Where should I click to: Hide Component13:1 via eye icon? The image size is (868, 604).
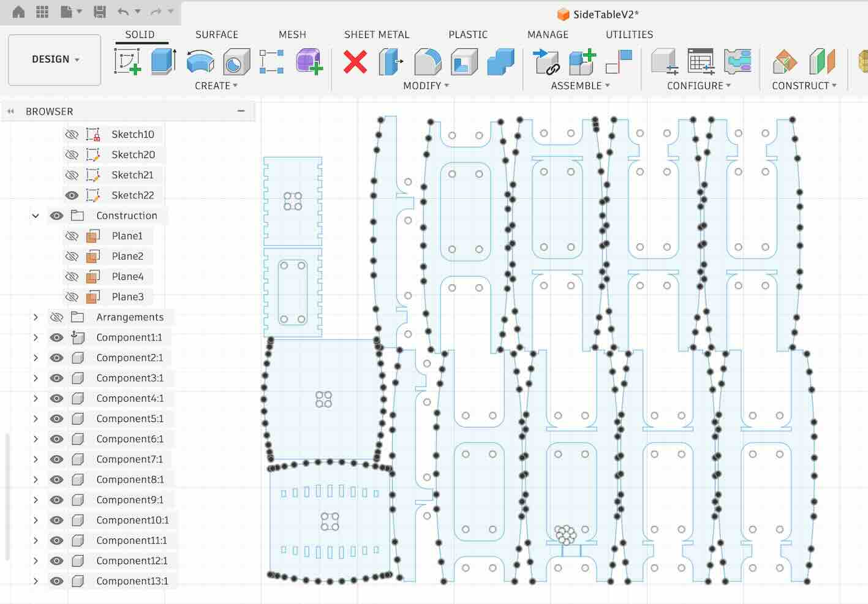[x=56, y=581]
